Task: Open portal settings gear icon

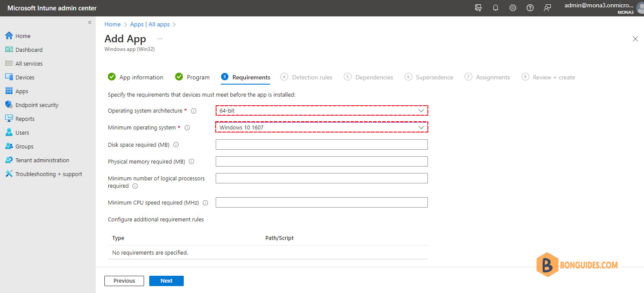Action: click(513, 8)
